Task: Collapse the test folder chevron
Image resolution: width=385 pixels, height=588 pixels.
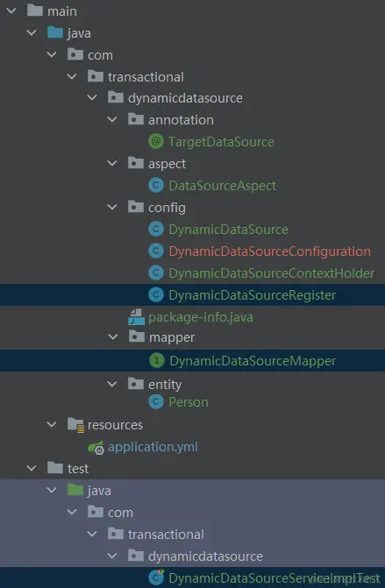Action: (32, 468)
